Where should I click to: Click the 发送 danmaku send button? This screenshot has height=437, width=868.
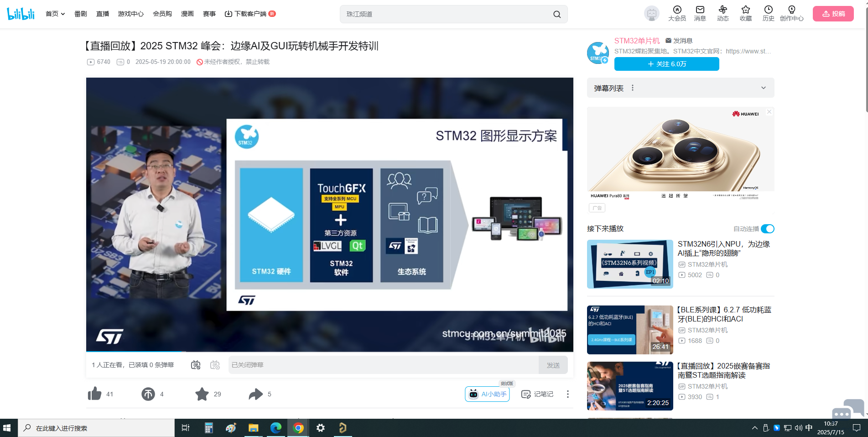(553, 365)
